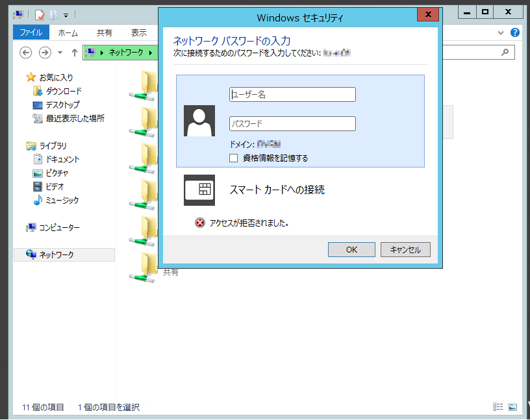Close the Windows セキュリティ dialog
This screenshot has height=420, width=530.
click(428, 14)
